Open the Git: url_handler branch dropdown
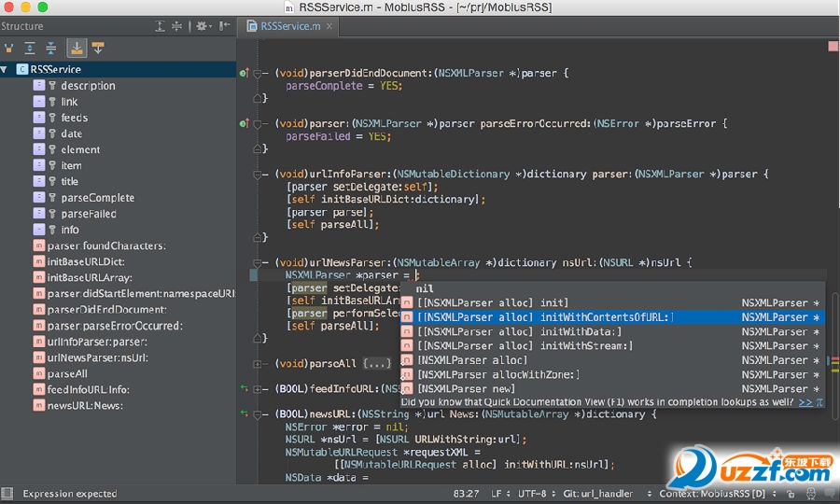The image size is (840, 504). [599, 493]
